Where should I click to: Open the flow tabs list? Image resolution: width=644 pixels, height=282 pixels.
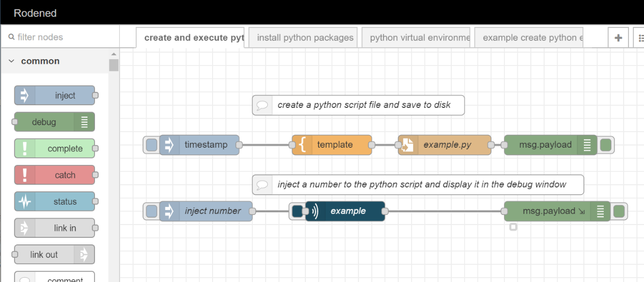pyautogui.click(x=639, y=38)
